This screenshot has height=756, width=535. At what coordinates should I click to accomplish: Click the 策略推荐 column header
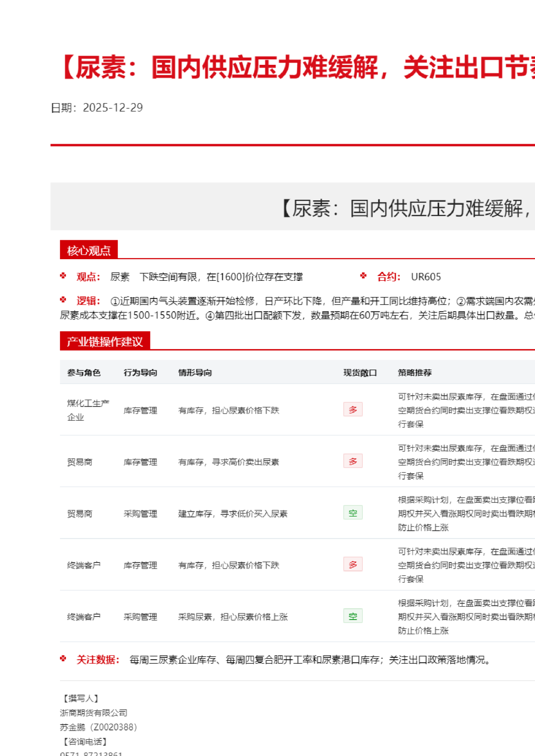(415, 373)
